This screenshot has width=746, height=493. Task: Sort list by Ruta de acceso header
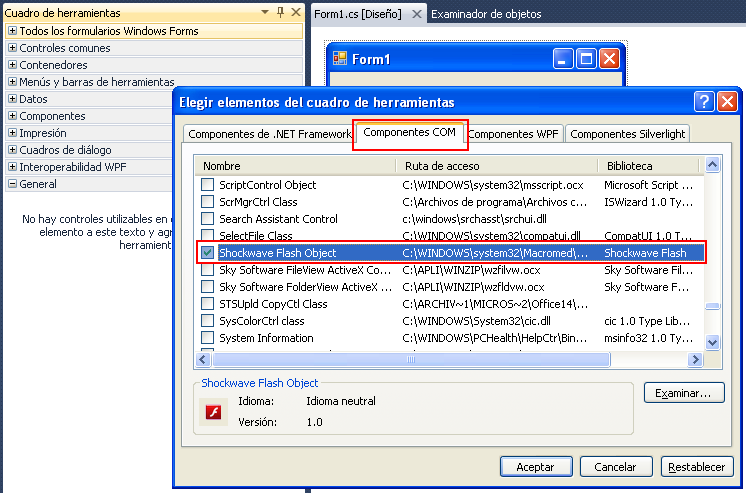[497, 166]
